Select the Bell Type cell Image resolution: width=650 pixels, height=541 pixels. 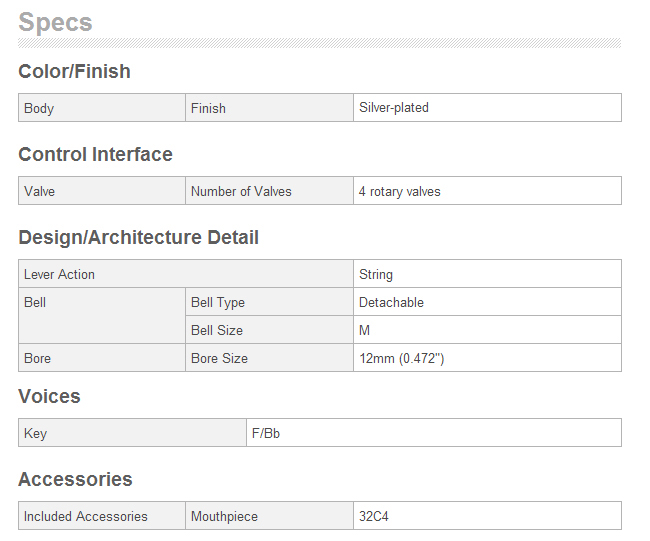coord(269,302)
